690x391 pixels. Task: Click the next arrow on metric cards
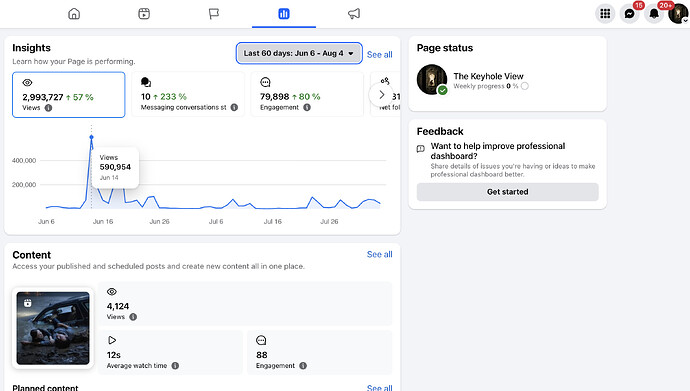[382, 95]
